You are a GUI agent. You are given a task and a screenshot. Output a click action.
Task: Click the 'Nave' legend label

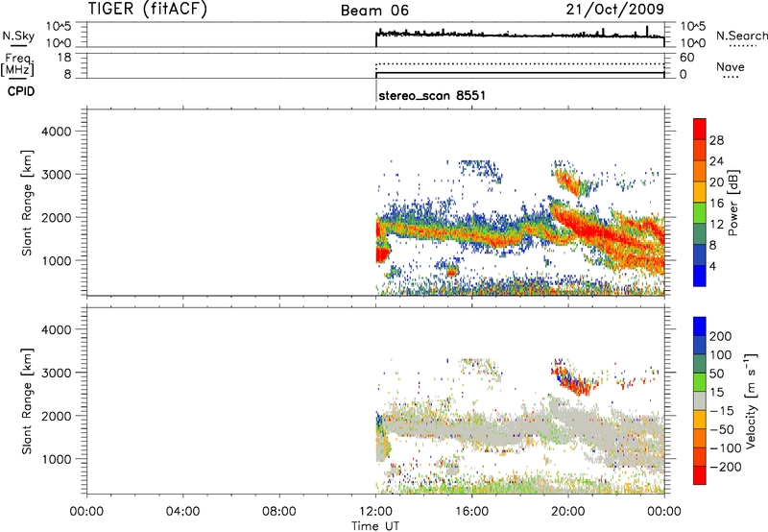coord(731,66)
